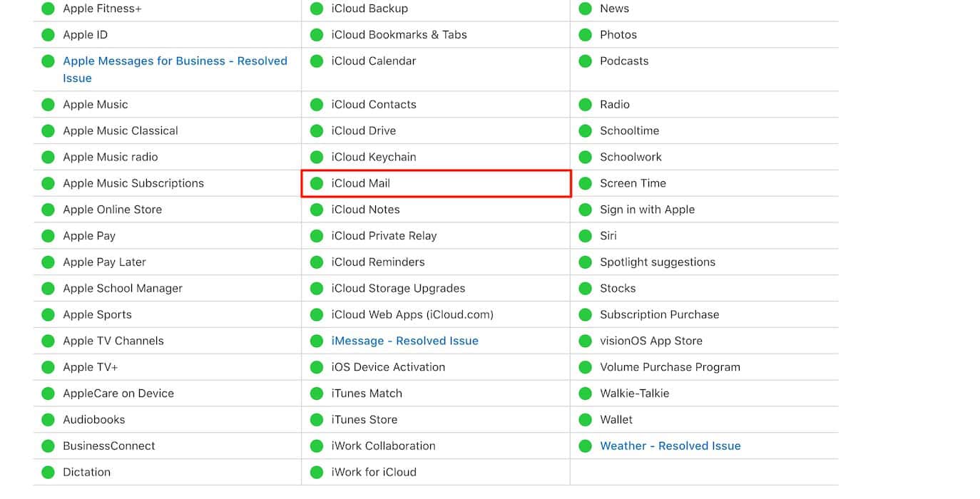Open the iMessage Resolved Issue link
This screenshot has height=499, width=980.
pyautogui.click(x=404, y=341)
